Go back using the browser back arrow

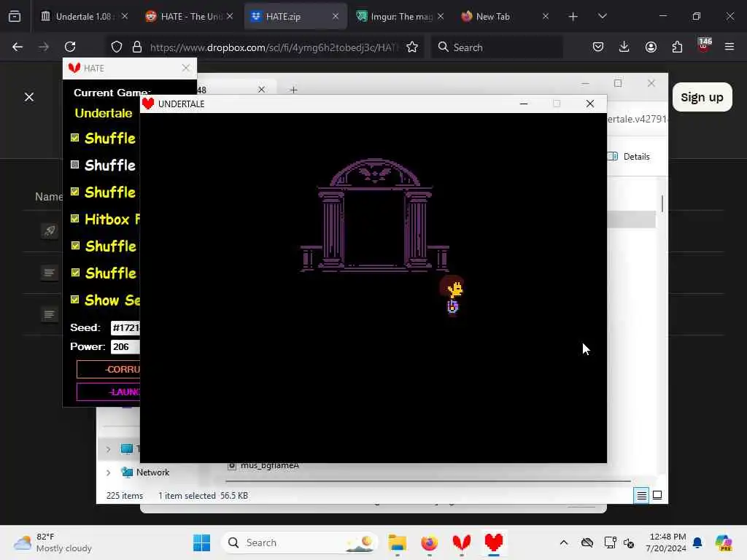18,47
